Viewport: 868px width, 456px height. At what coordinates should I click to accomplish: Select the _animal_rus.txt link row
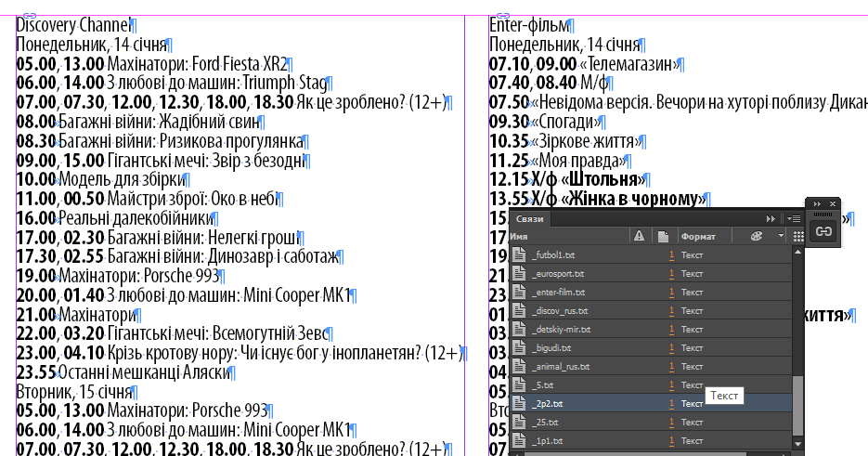point(651,366)
